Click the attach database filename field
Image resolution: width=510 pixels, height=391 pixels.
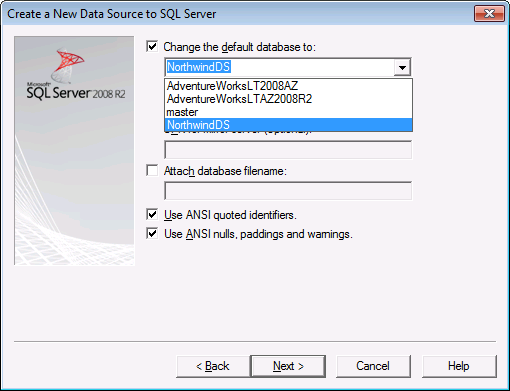[x=288, y=191]
